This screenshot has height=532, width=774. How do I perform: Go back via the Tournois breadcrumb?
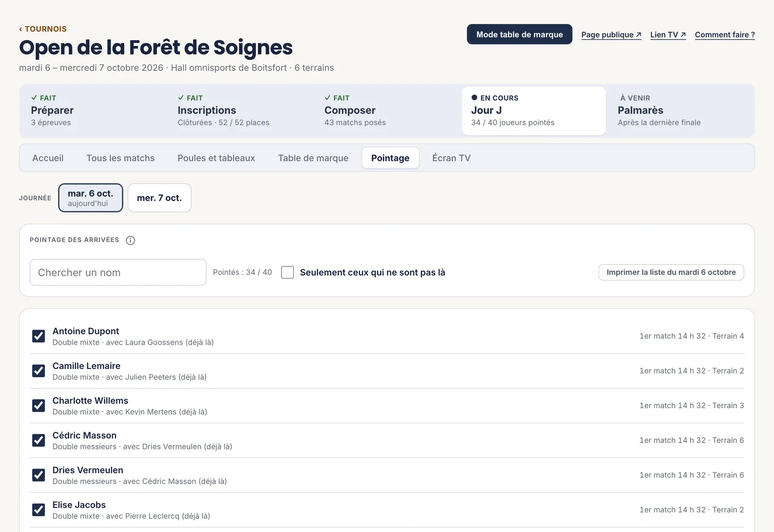[43, 29]
